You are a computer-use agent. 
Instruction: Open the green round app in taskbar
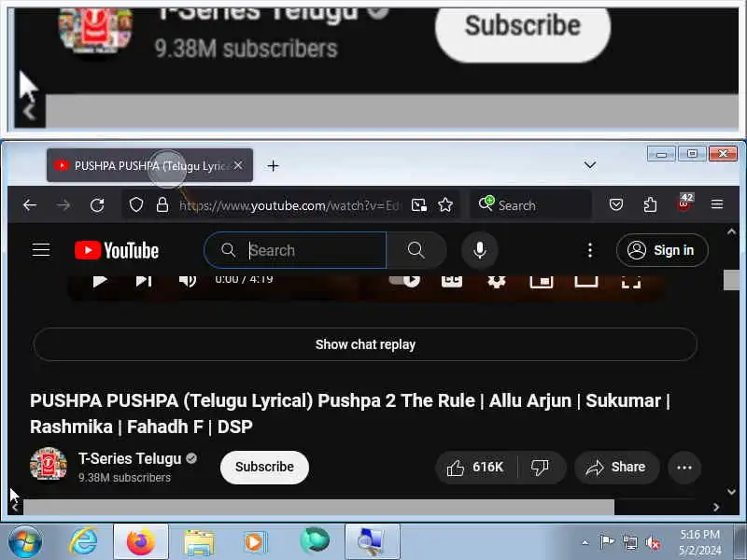tap(315, 541)
